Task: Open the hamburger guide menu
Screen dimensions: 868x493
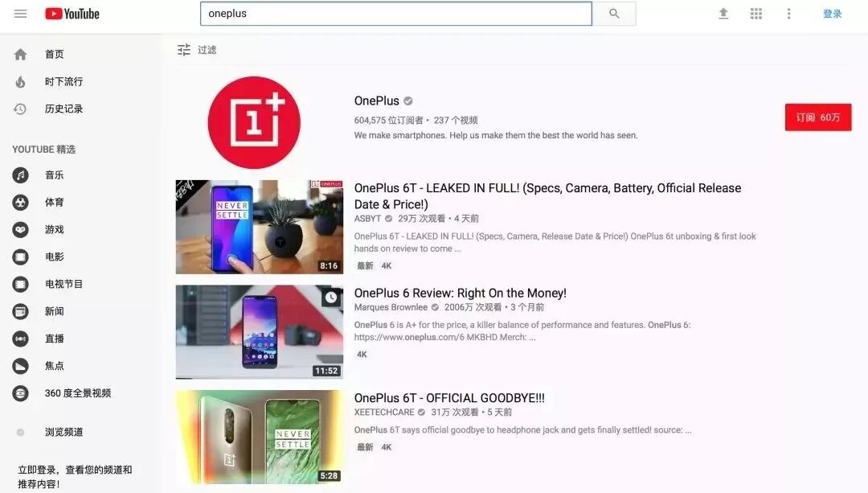Action: click(20, 14)
